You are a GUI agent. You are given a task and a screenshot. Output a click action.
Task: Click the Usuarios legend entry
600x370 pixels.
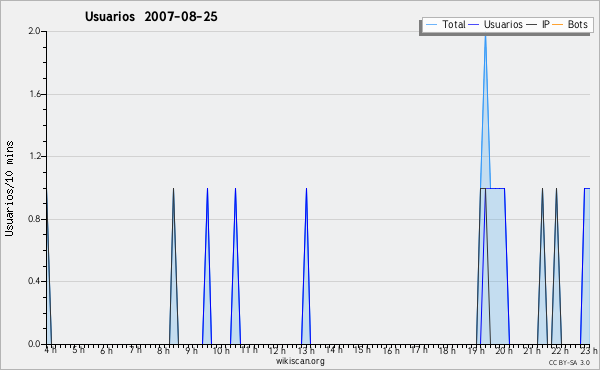point(496,24)
